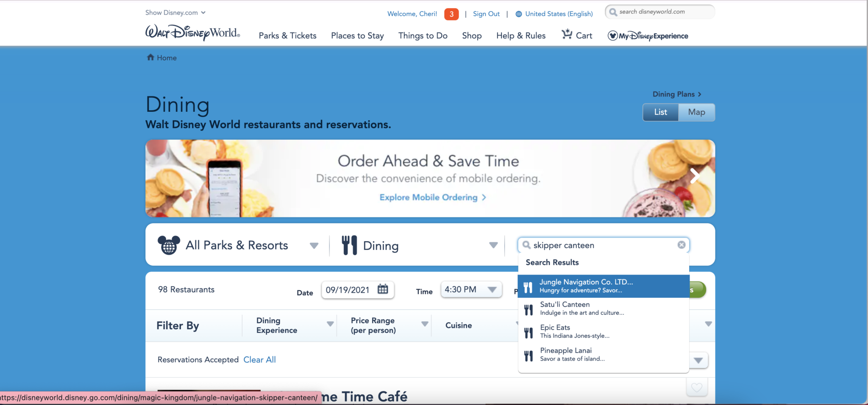Open the All Parks & Resorts dropdown
868x405 pixels.
314,246
